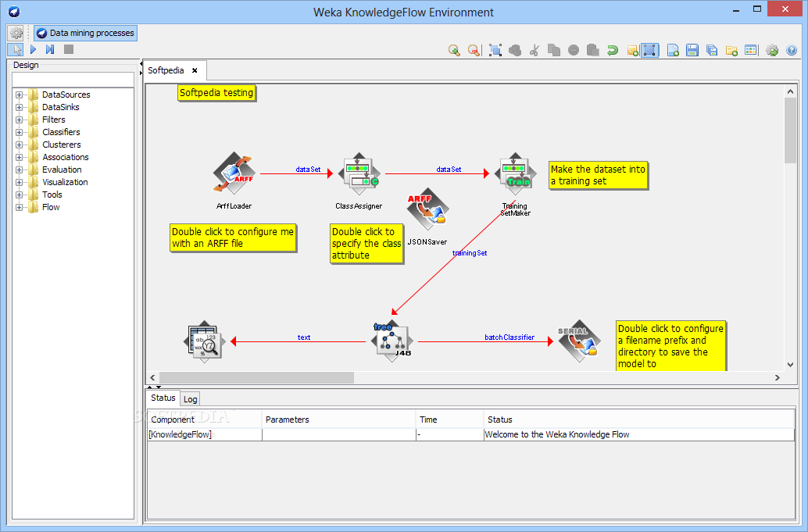The image size is (808, 532).
Task: Click the zoom in toolbar icon
Action: pyautogui.click(x=454, y=50)
